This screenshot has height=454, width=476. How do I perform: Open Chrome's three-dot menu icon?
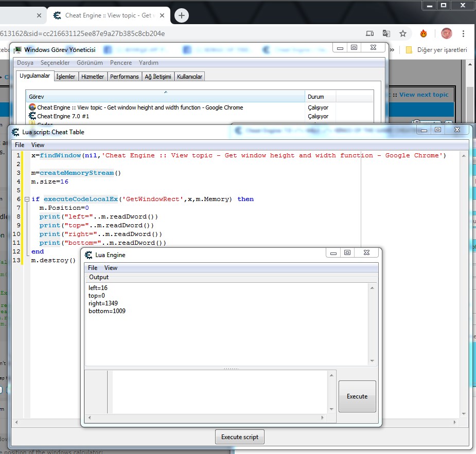coord(463,33)
